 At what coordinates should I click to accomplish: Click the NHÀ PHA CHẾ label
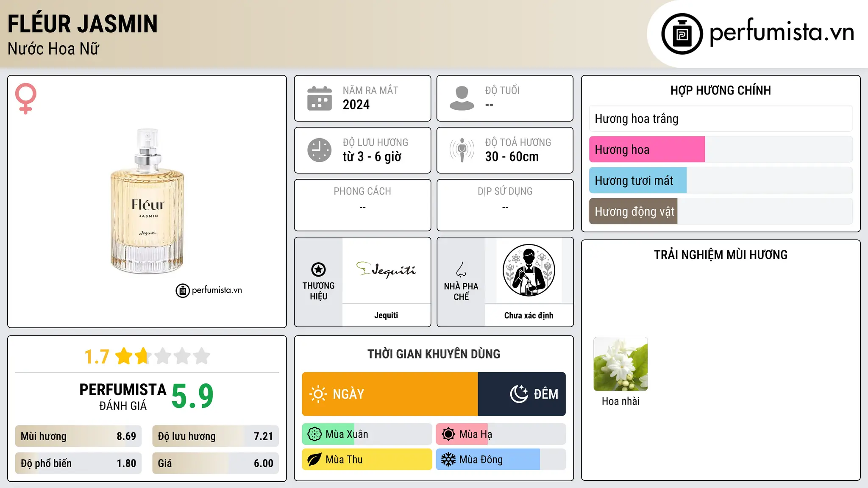coord(461,291)
